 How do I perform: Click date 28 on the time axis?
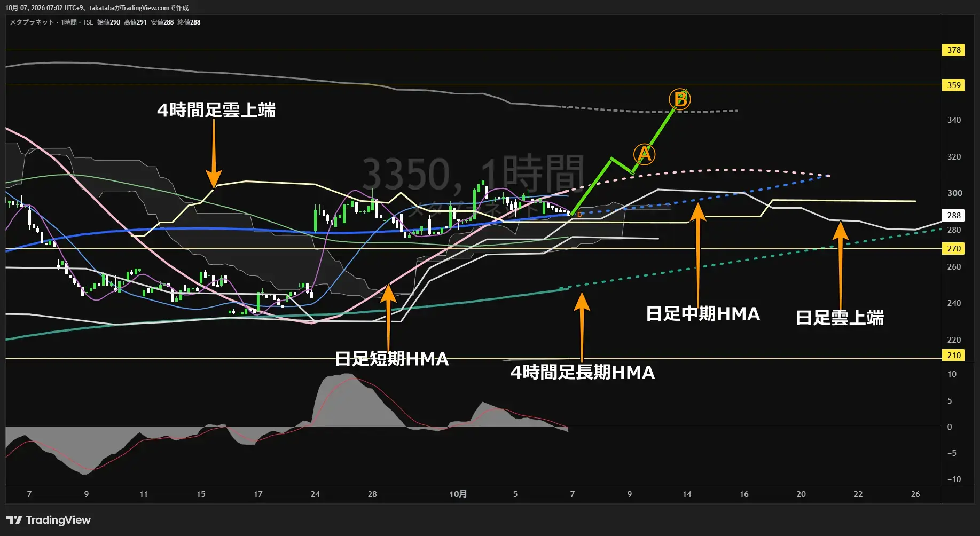pos(372,494)
